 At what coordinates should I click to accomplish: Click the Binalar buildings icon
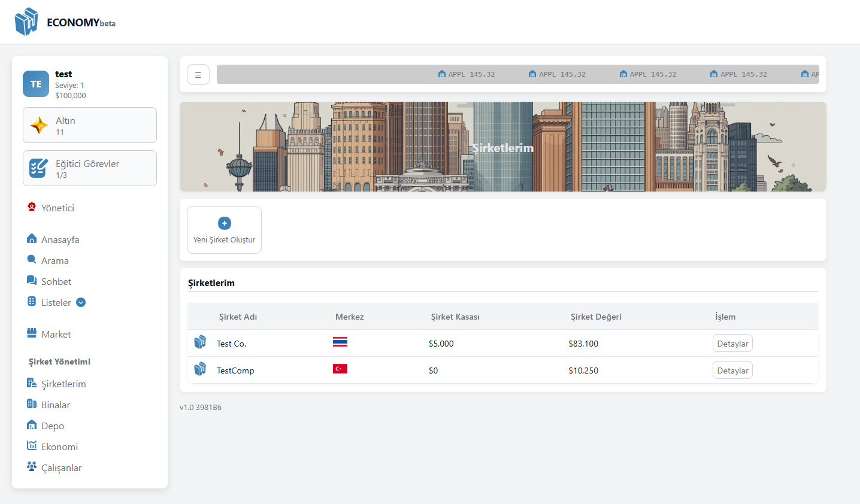pyautogui.click(x=32, y=404)
